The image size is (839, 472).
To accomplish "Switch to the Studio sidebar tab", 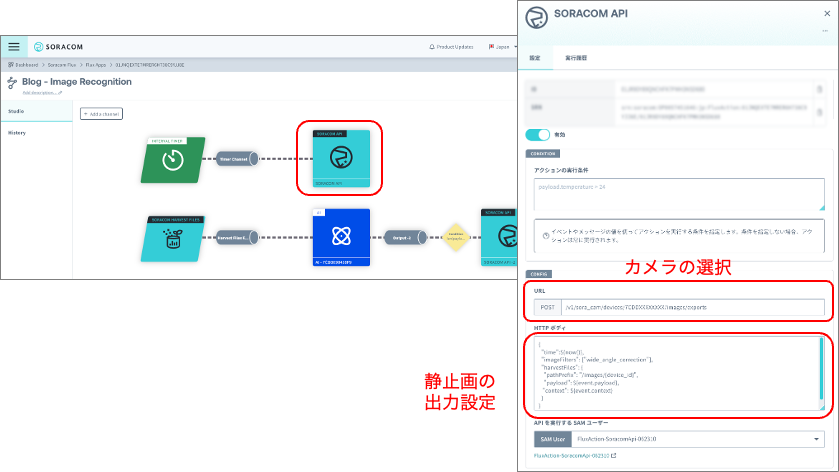I will tap(36, 111).
